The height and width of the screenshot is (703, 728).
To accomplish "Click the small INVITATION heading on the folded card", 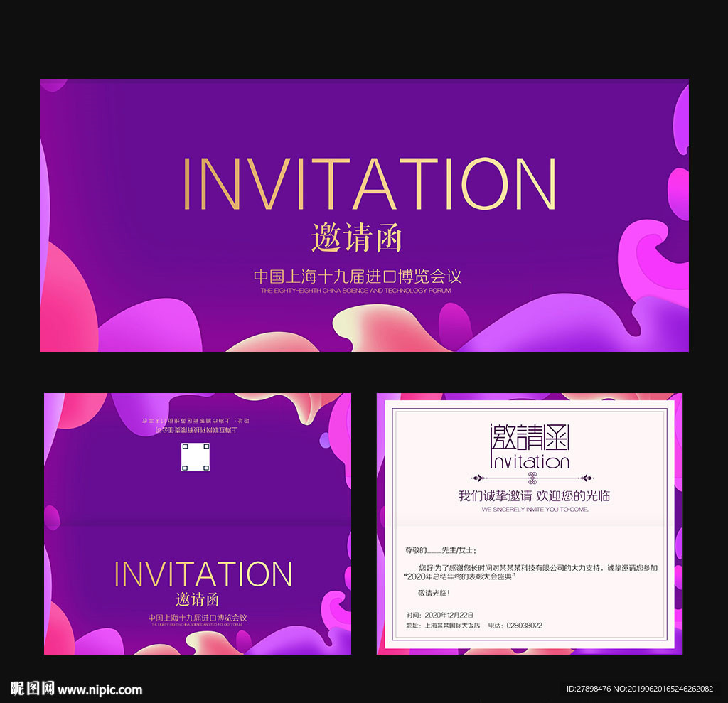I will (x=203, y=574).
